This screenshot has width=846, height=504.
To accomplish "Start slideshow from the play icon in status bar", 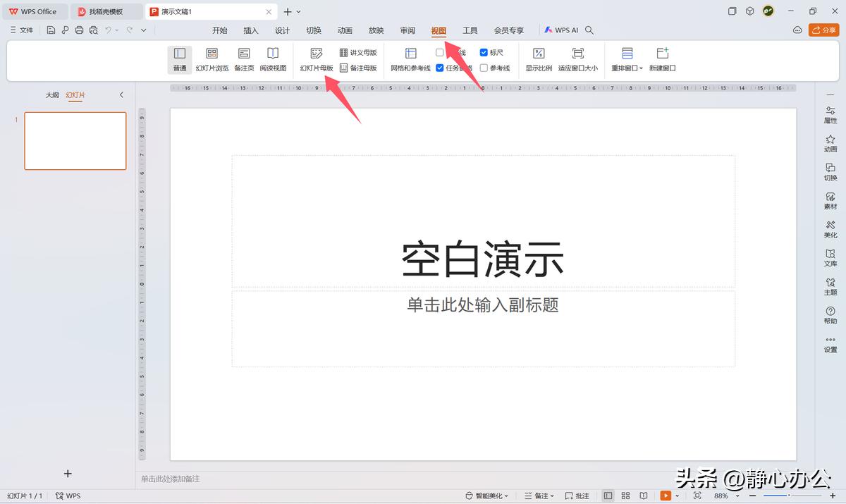I will [x=666, y=495].
